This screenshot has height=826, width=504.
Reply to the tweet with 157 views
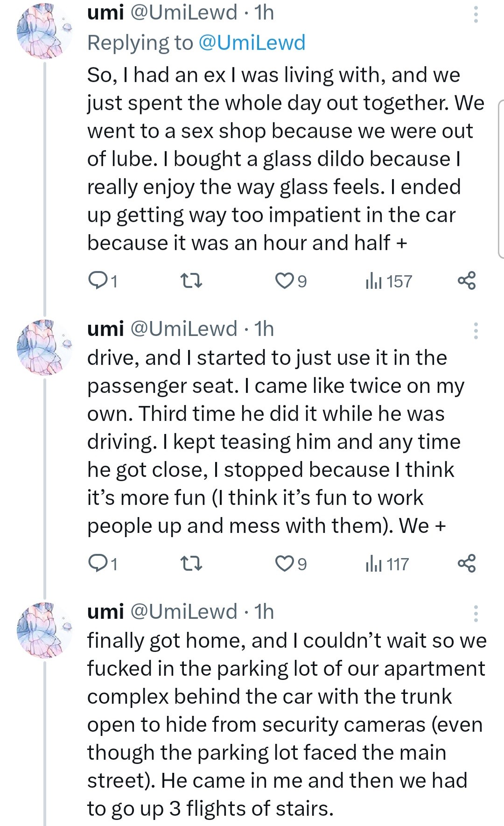click(97, 281)
